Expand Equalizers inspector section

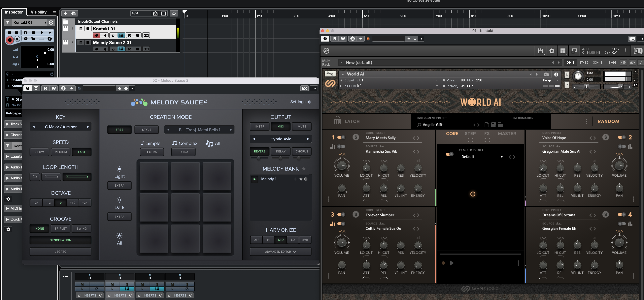(7, 156)
